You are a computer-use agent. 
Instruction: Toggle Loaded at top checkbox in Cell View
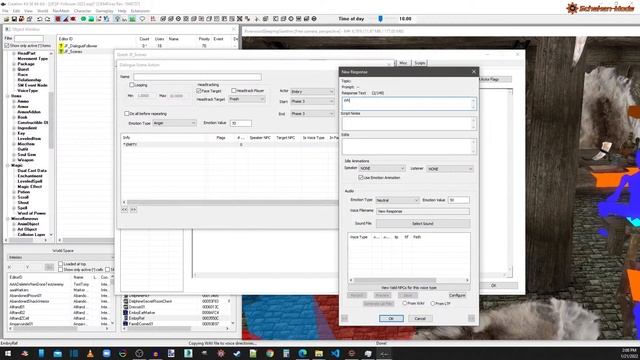pos(60,264)
